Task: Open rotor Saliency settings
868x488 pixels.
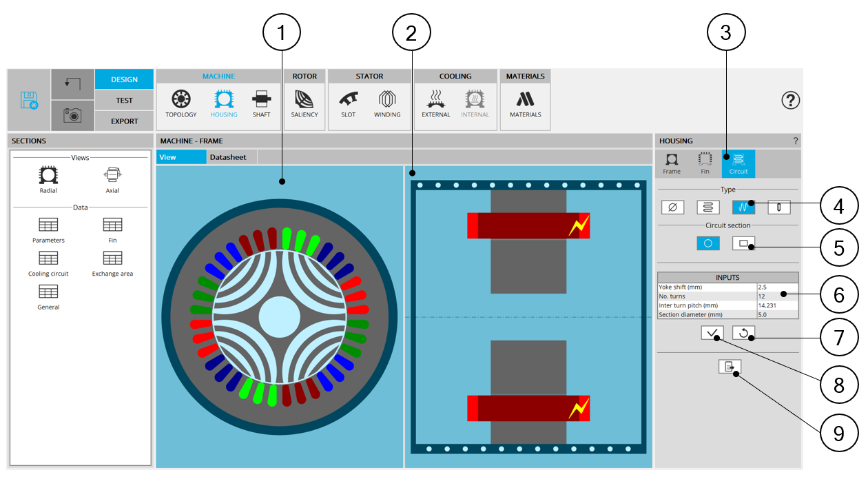Action: [x=304, y=103]
